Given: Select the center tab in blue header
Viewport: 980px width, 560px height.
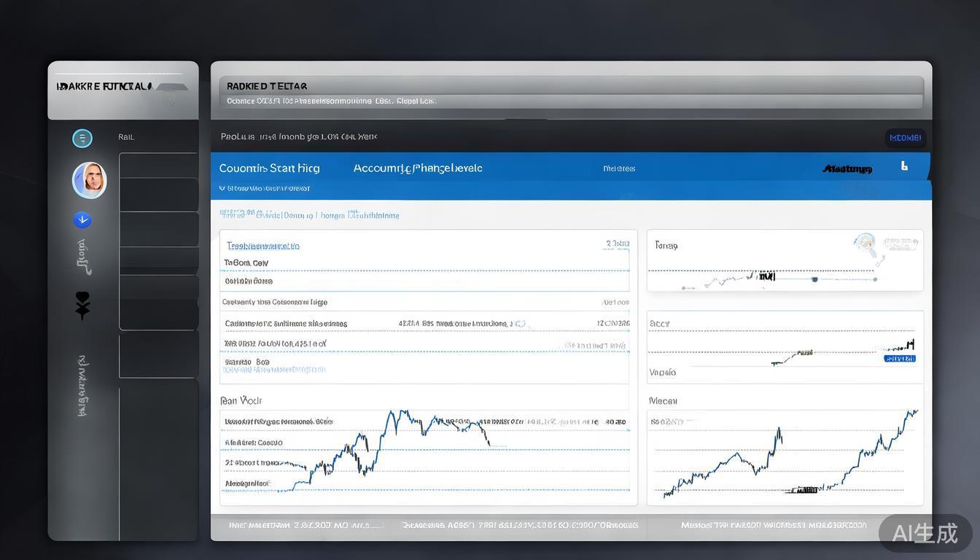Looking at the screenshot, I should [x=619, y=168].
